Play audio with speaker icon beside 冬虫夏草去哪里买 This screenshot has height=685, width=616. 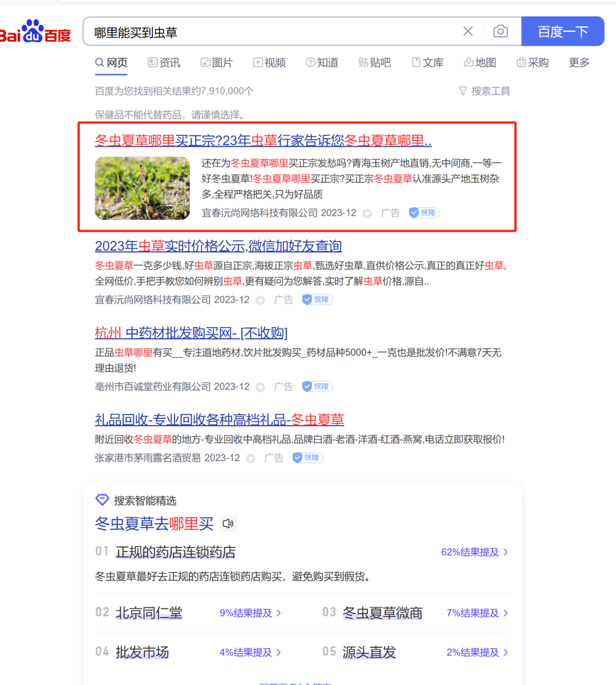point(228,523)
